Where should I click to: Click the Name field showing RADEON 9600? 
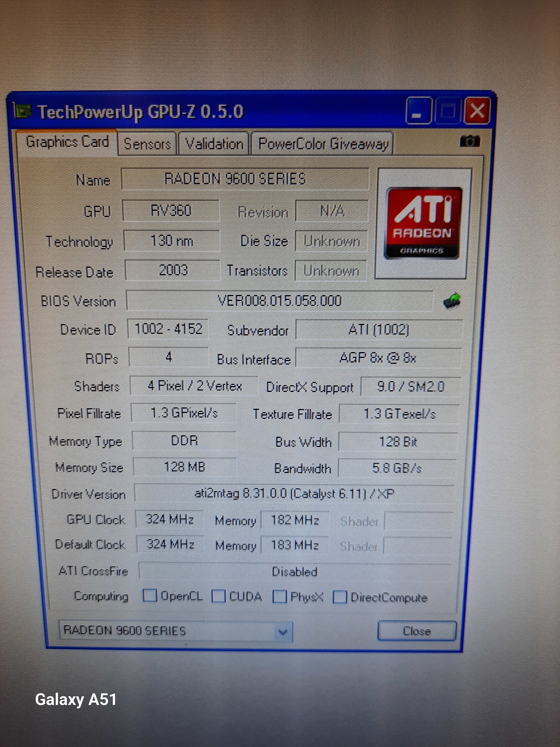tap(245, 179)
